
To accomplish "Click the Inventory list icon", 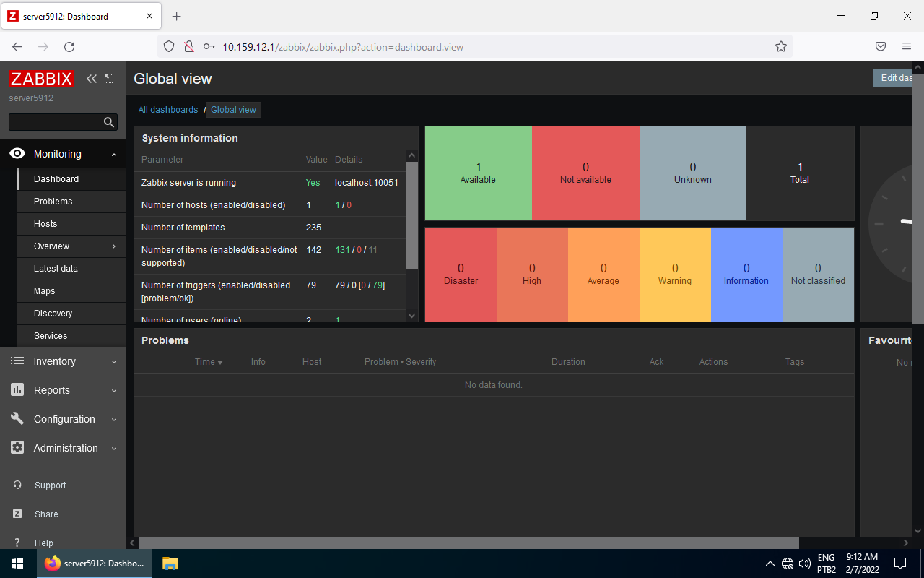I will pos(17,361).
